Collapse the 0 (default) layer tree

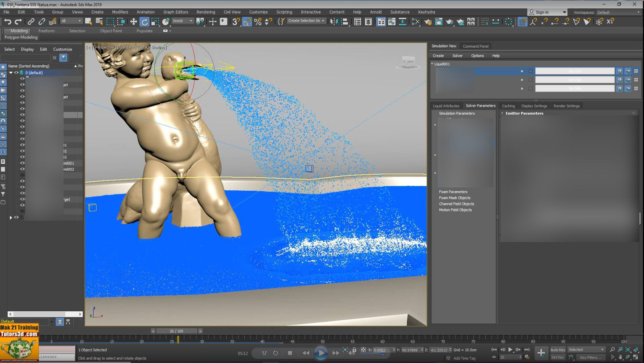coord(11,73)
